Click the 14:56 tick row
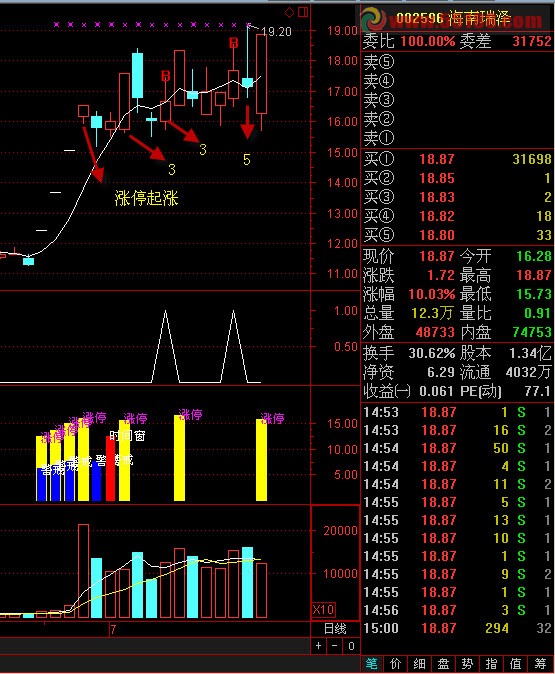This screenshot has width=555, height=674. click(x=457, y=610)
